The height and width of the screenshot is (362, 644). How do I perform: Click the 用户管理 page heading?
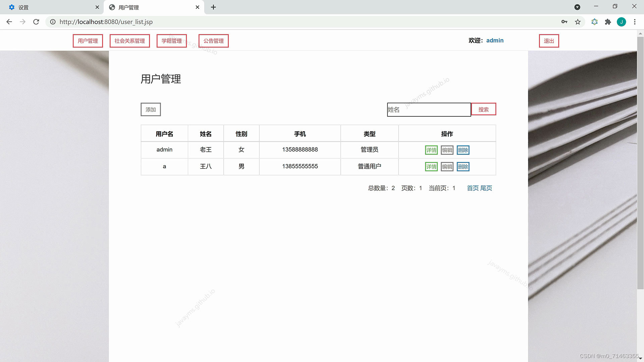[161, 79]
